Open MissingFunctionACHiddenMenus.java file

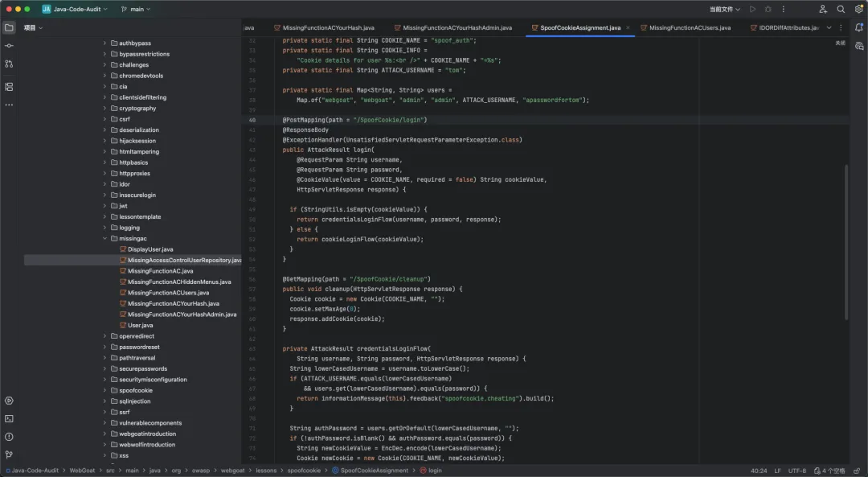click(x=175, y=282)
